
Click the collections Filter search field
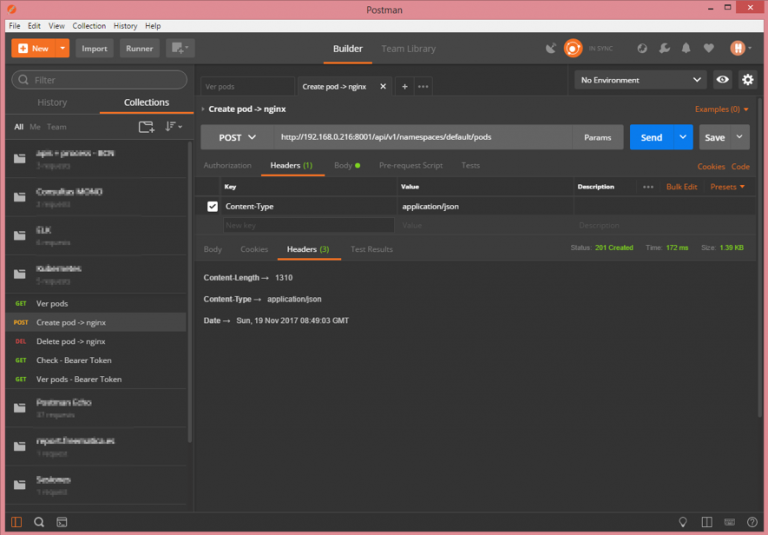tap(99, 80)
